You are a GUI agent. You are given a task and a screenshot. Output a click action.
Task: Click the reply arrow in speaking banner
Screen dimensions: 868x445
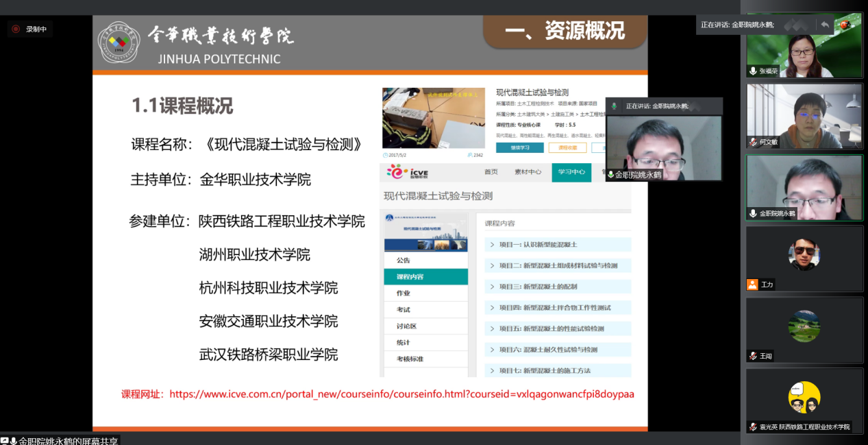coord(825,25)
